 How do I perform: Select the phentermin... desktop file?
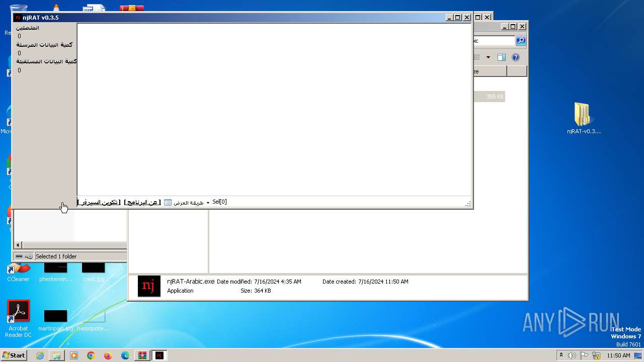pos(56,272)
